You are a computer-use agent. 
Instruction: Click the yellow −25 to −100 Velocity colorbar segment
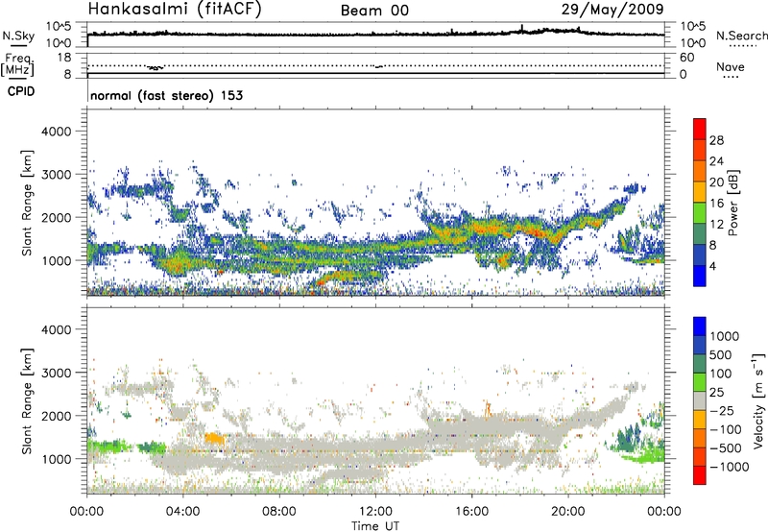click(x=700, y=420)
